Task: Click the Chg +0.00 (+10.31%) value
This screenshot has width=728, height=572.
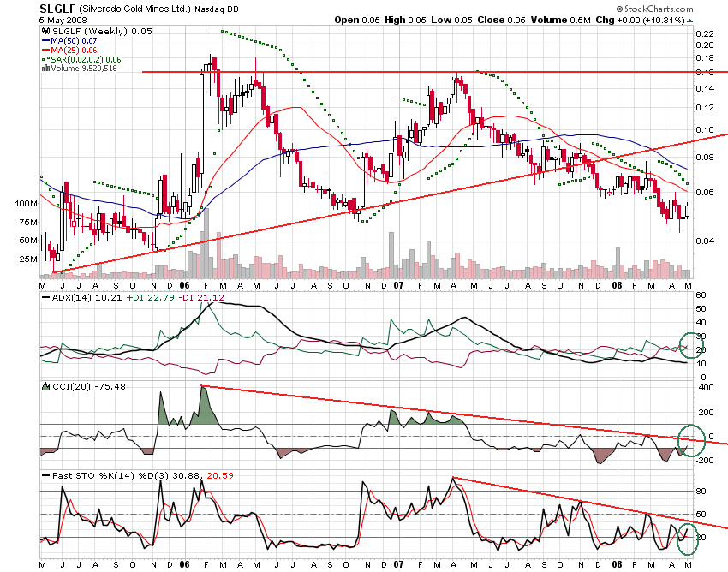Action: 641,20
